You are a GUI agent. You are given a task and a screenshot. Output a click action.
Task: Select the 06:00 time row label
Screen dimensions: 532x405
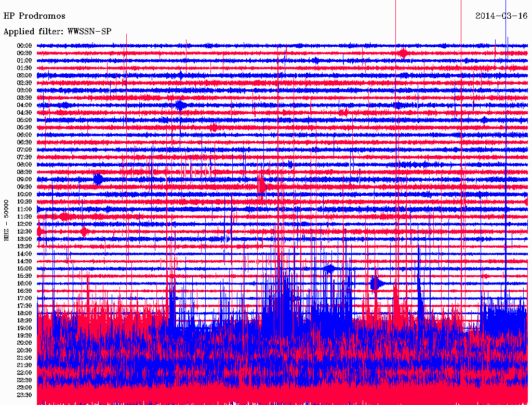[24, 134]
